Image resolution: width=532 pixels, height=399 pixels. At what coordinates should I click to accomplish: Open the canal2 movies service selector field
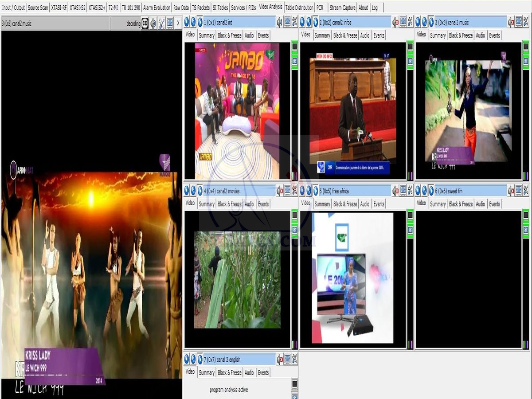point(239,191)
